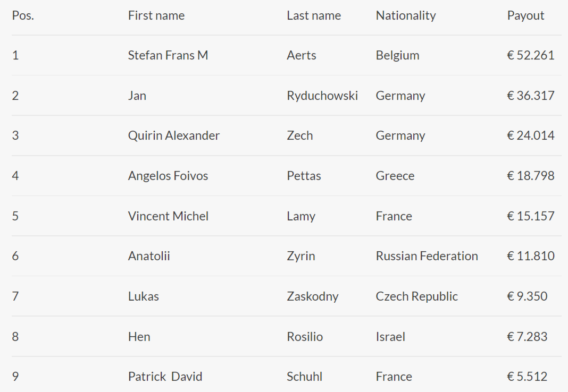Image resolution: width=568 pixels, height=392 pixels.
Task: Select last name Zaskodny
Action: coord(313,296)
